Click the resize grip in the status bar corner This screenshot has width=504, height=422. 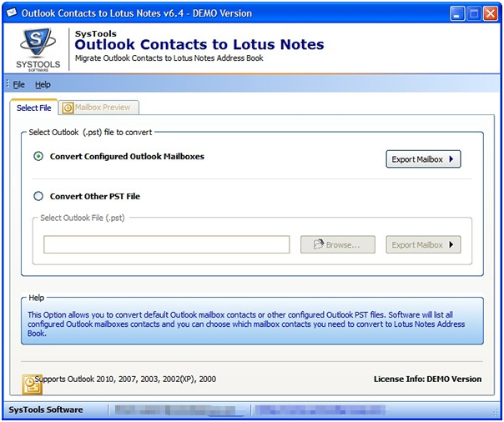tap(494, 414)
